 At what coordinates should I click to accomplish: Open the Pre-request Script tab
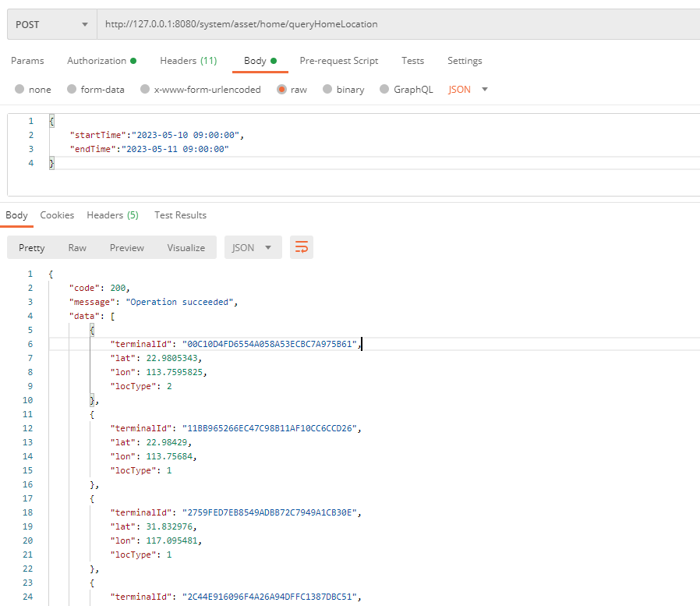click(x=339, y=61)
